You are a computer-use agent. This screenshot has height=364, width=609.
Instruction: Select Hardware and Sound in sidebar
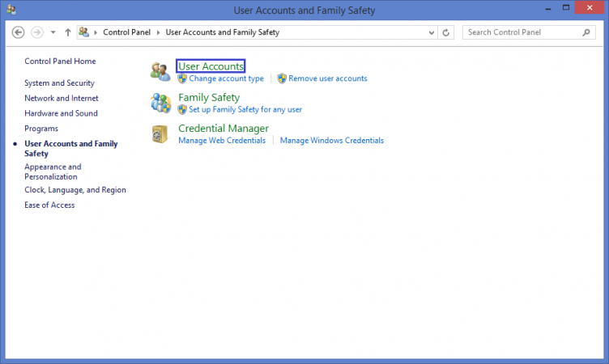(x=61, y=113)
